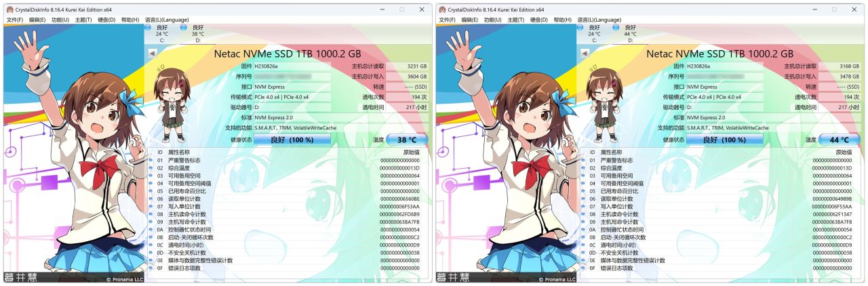Click status dot of 已用寿命百分比 row, left window
The height and width of the screenshot is (286, 868).
(151, 191)
